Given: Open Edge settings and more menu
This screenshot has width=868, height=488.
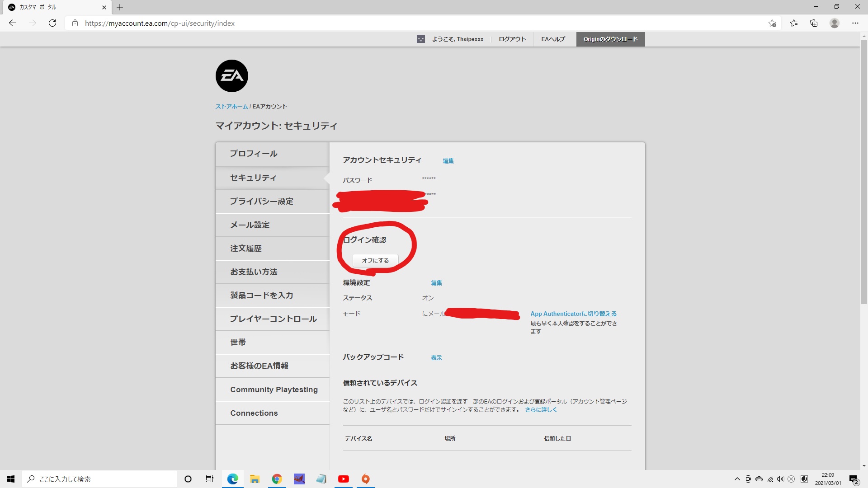Looking at the screenshot, I should click(x=855, y=23).
